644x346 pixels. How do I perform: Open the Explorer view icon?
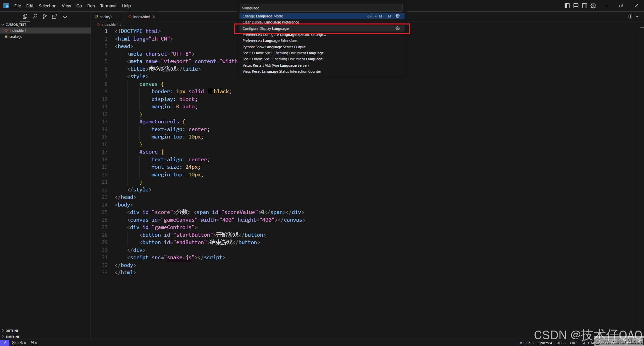(25, 16)
